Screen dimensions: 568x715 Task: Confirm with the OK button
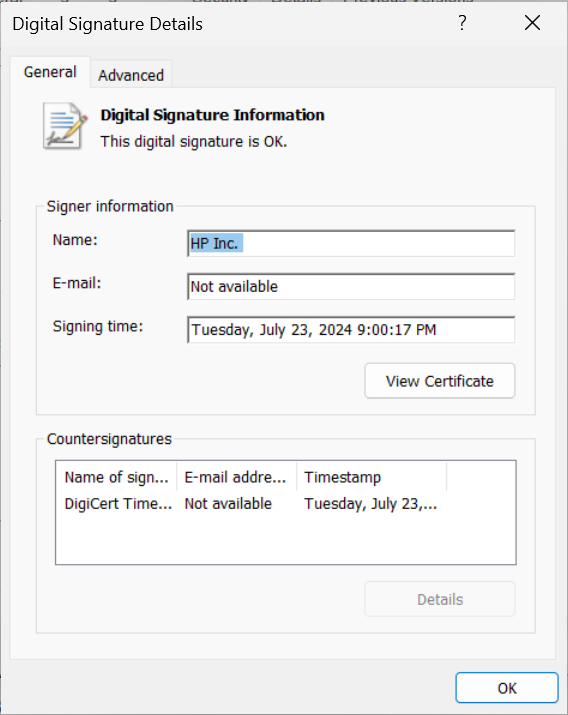pos(506,688)
